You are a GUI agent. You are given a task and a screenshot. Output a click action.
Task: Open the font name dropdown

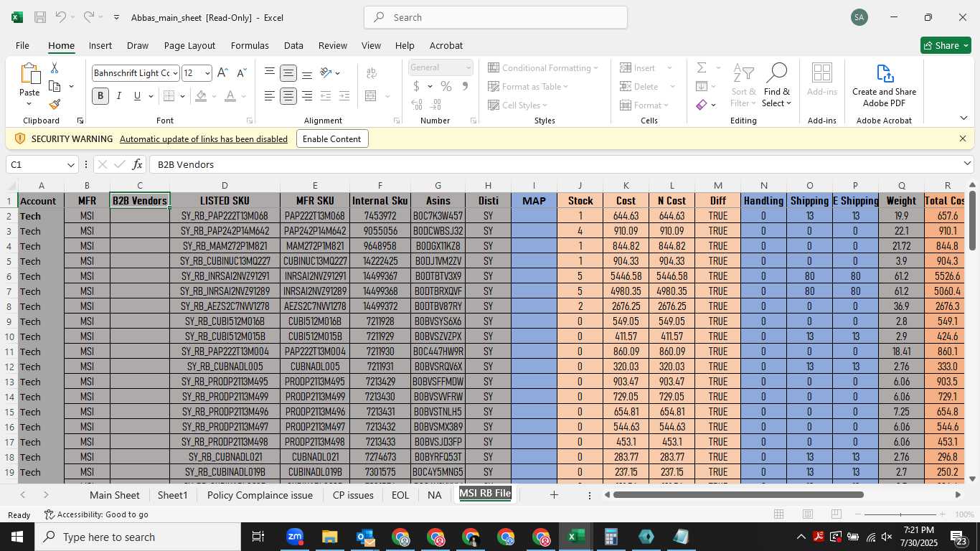tap(175, 73)
